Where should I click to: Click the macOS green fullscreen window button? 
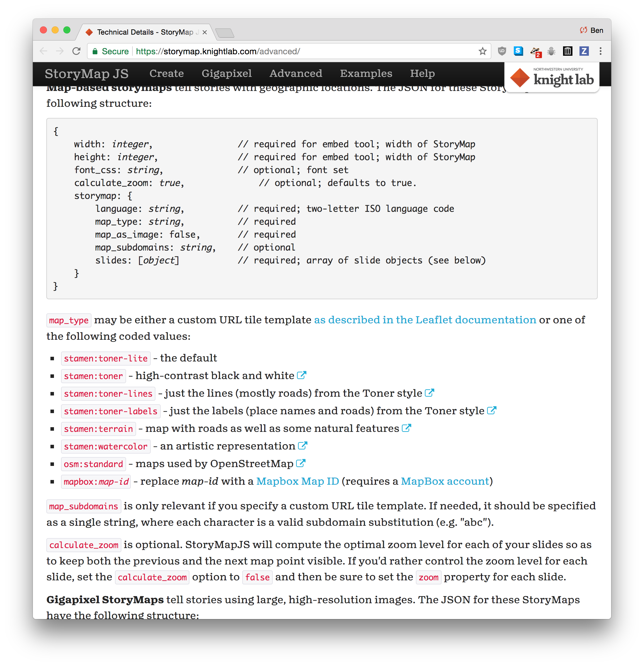pos(67,30)
